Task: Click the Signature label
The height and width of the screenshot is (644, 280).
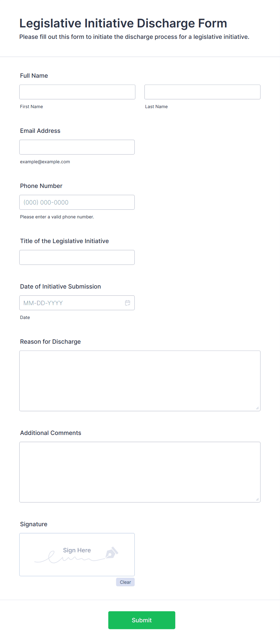Action: pos(34,524)
